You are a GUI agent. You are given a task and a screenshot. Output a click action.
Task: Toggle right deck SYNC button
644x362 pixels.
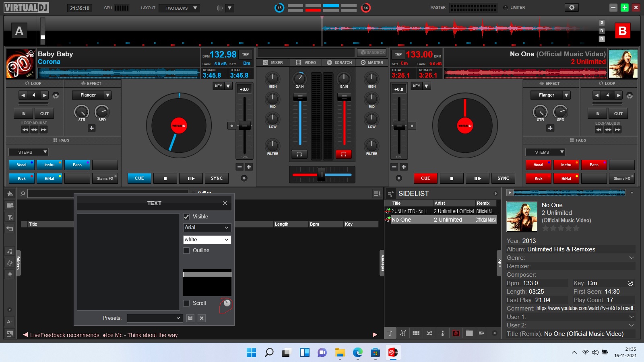[503, 178]
